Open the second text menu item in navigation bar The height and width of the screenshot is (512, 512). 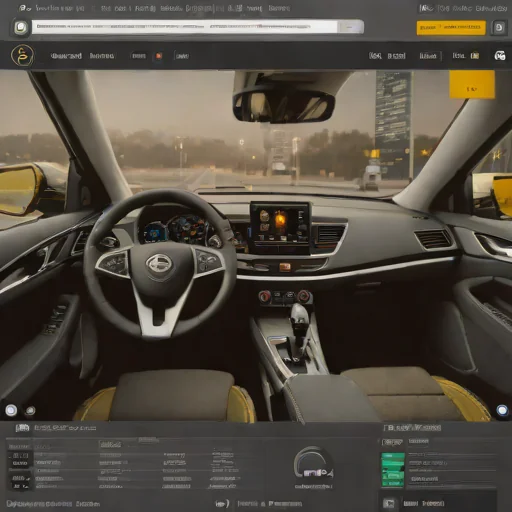pos(102,56)
